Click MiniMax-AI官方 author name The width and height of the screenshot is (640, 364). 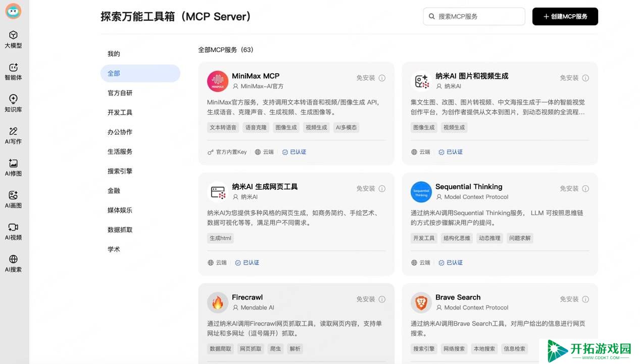tap(262, 86)
